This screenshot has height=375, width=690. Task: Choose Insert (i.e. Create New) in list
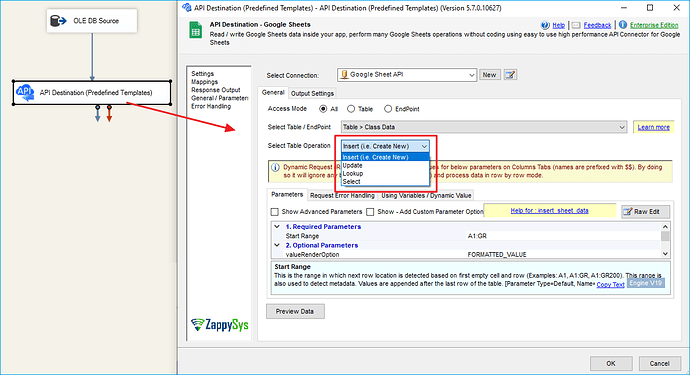click(385, 157)
